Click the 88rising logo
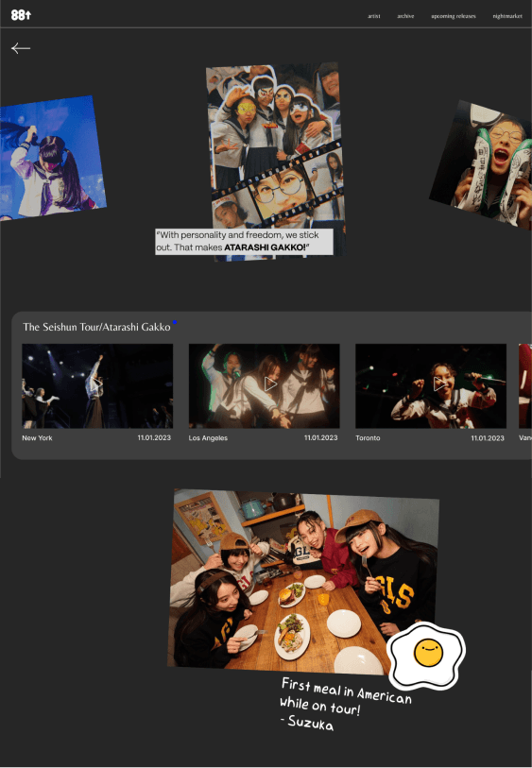The width and height of the screenshot is (532, 768). [21, 15]
